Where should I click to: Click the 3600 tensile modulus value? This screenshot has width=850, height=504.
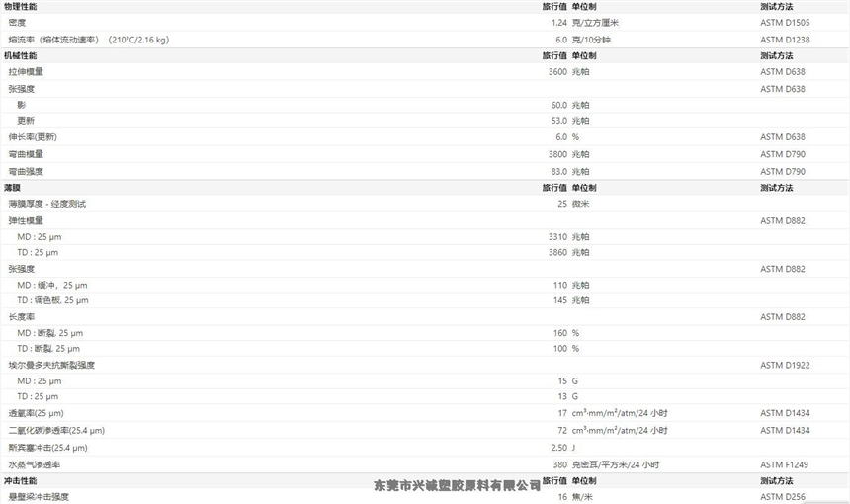coord(557,72)
